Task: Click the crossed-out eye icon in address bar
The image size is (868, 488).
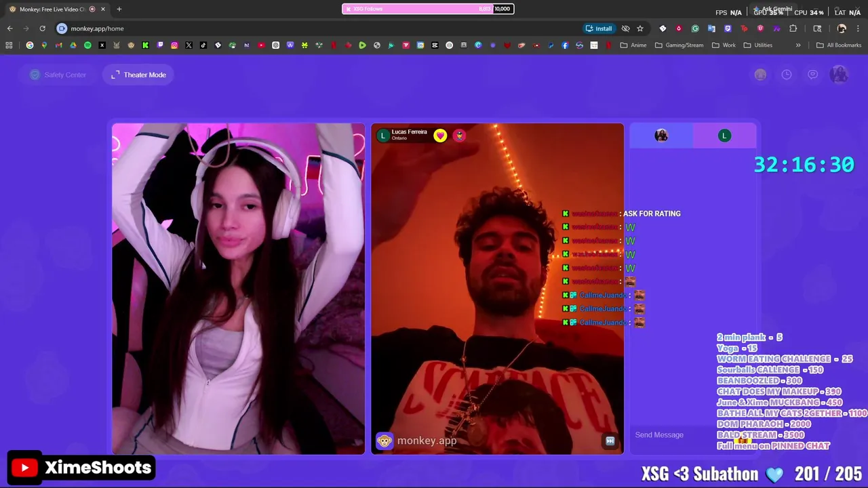Action: [x=625, y=28]
